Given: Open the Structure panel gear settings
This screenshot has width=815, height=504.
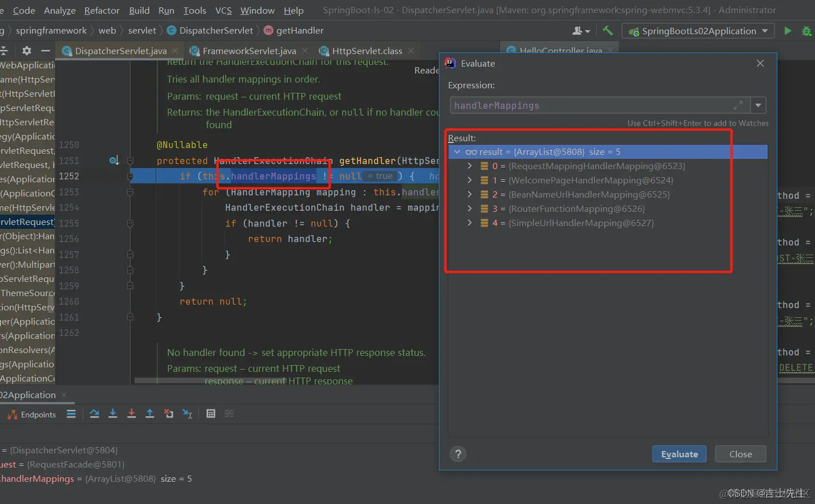Looking at the screenshot, I should 27,51.
